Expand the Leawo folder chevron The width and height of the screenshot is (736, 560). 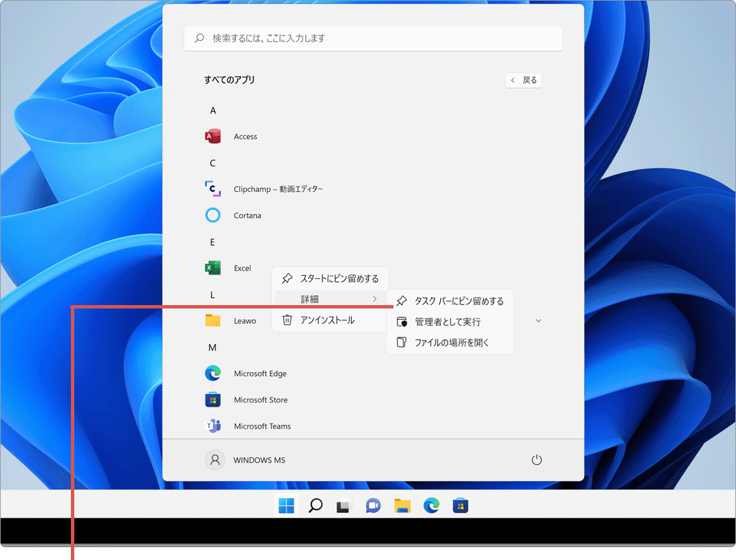[x=539, y=320]
